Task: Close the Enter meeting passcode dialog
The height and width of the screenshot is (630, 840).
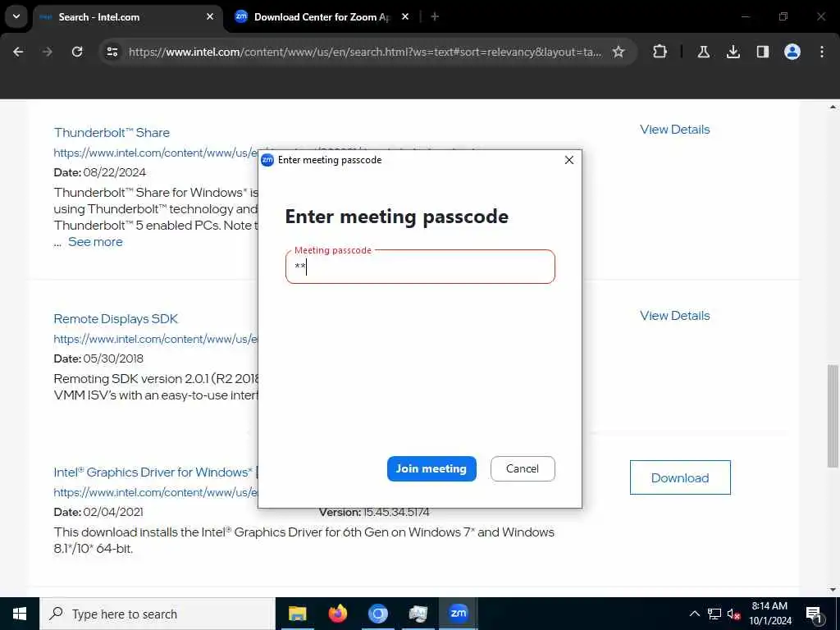Action: (569, 160)
